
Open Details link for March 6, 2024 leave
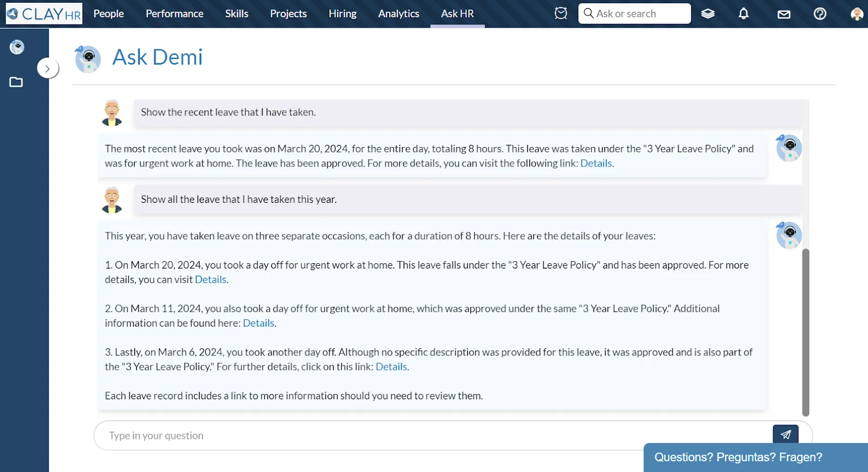(391, 367)
